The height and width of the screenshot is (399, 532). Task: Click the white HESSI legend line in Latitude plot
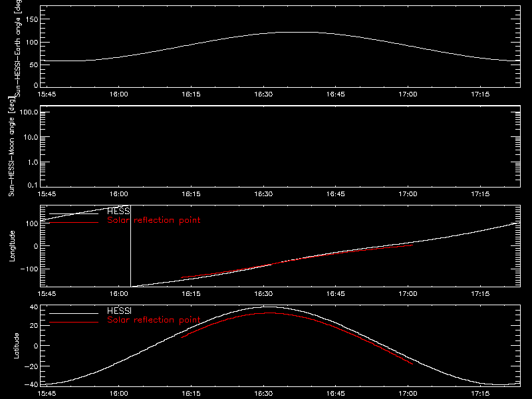click(74, 313)
